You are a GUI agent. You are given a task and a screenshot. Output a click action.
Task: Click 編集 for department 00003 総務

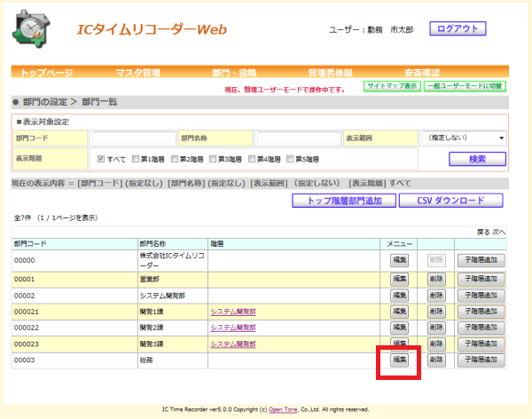[399, 360]
